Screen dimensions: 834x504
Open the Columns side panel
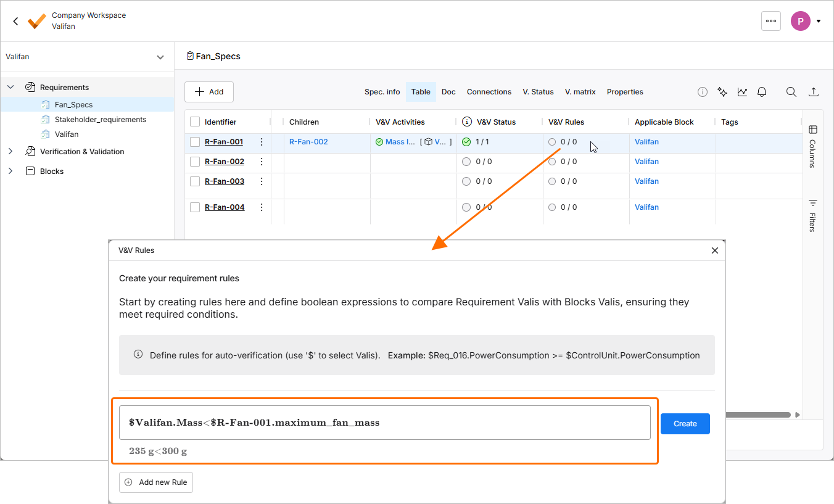point(812,147)
